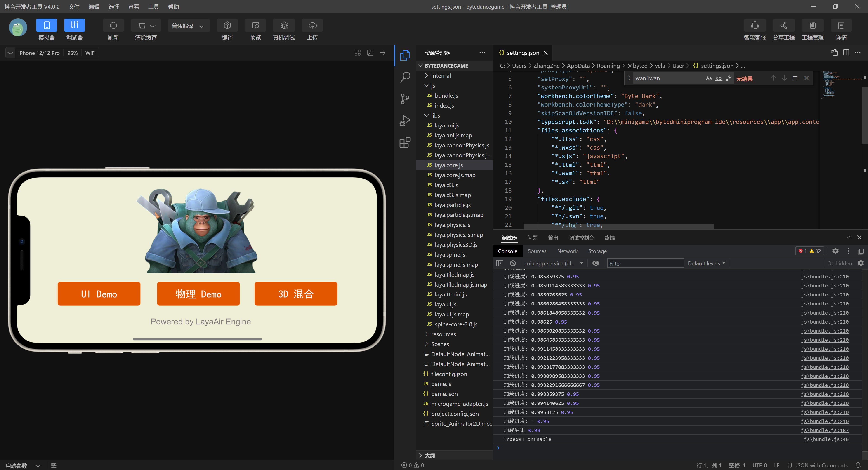This screenshot has width=868, height=470.
Task: Clear console with the ban icon
Action: 512,263
